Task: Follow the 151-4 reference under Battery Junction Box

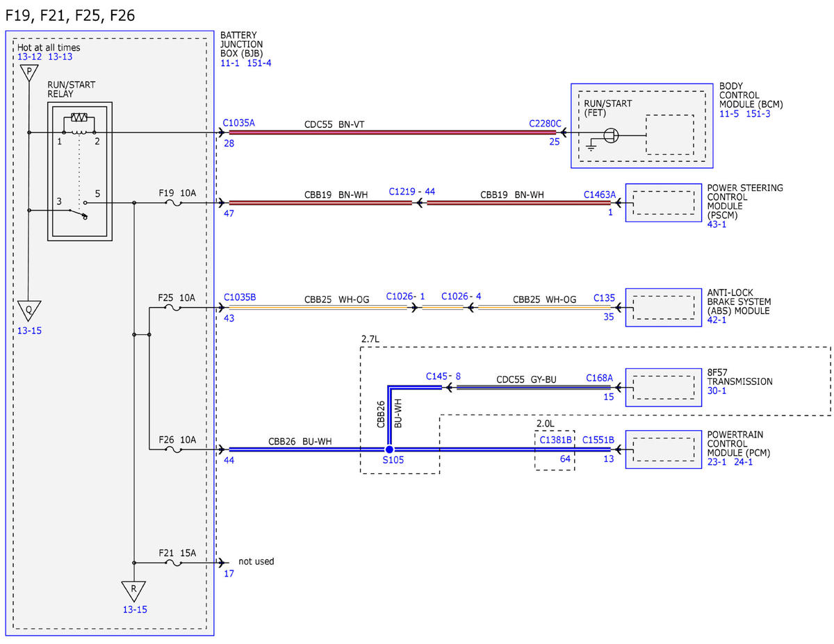Action: click(x=259, y=63)
